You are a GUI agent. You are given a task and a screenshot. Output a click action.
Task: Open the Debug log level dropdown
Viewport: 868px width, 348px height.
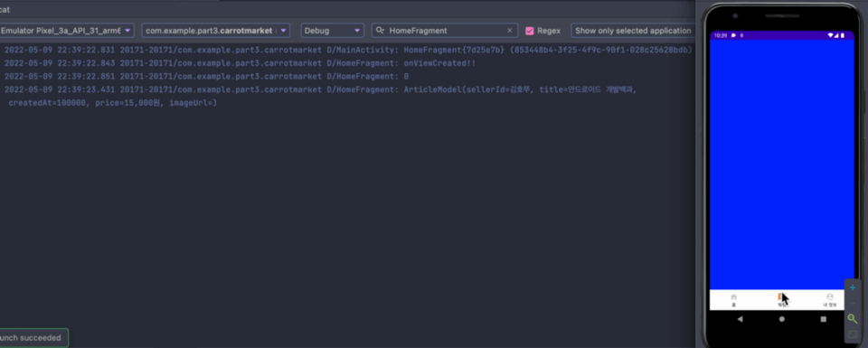(332, 31)
